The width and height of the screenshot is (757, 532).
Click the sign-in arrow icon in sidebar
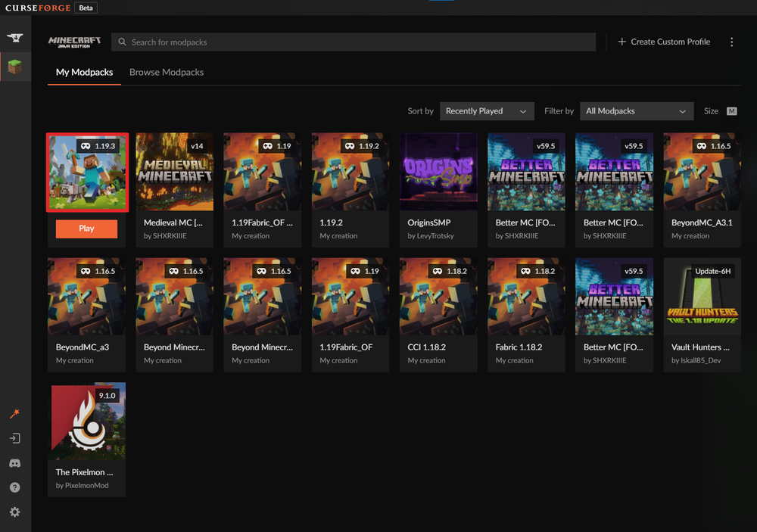click(x=14, y=438)
